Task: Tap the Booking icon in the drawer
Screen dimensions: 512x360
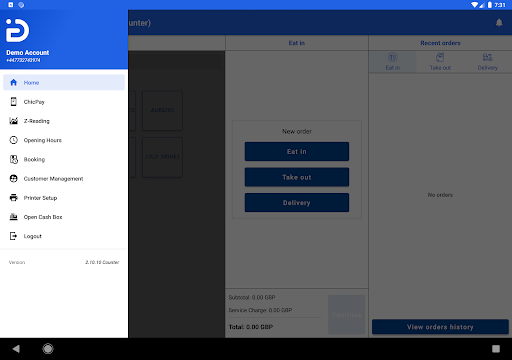Action: click(x=14, y=159)
